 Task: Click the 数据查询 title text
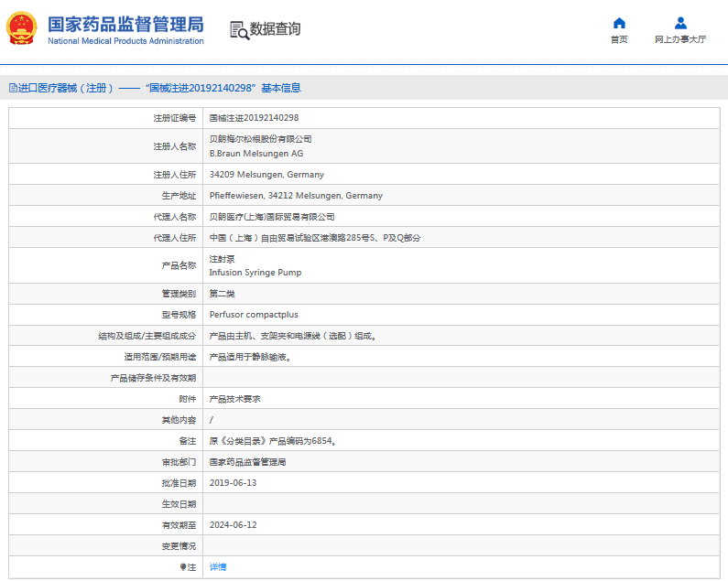click(276, 29)
